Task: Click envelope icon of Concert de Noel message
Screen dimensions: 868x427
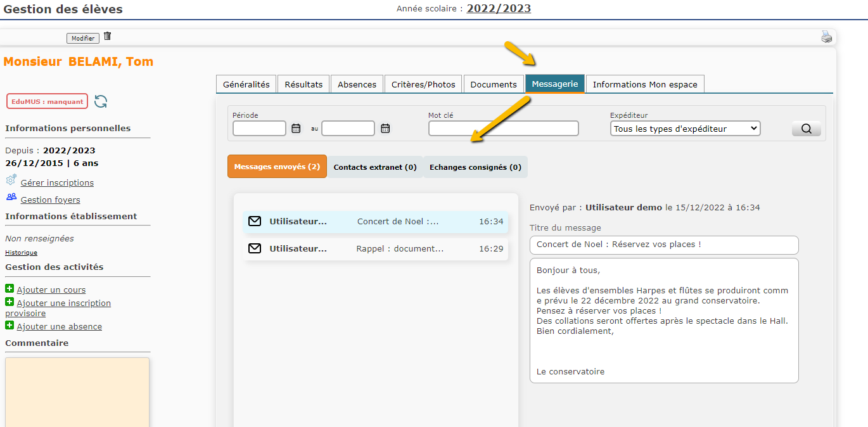Action: click(255, 222)
